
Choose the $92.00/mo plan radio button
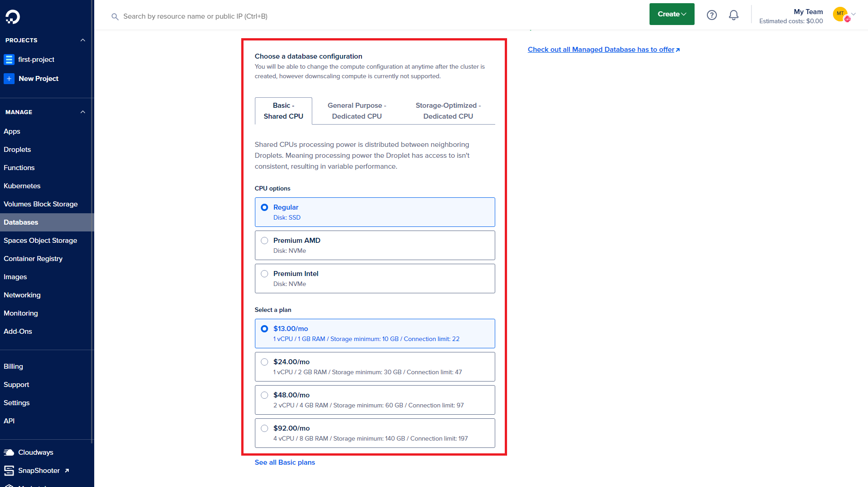264,428
